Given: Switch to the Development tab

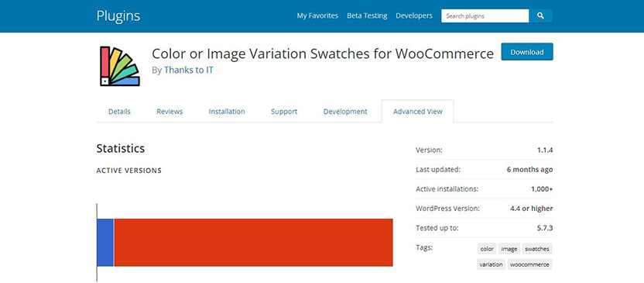Looking at the screenshot, I should point(345,112).
